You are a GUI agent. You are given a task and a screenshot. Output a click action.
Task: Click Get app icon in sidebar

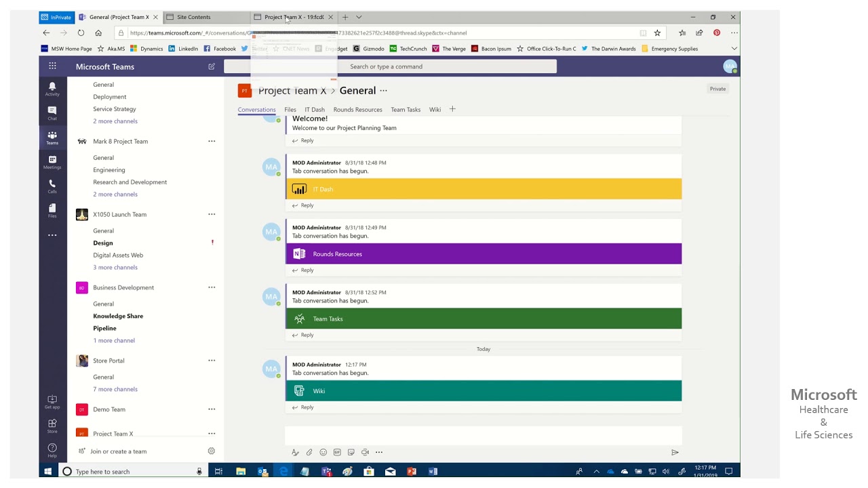pos(52,402)
